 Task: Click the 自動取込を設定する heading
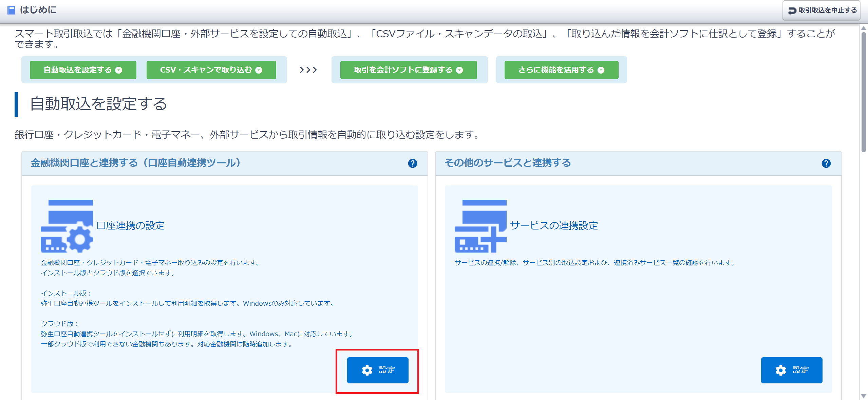coord(98,104)
